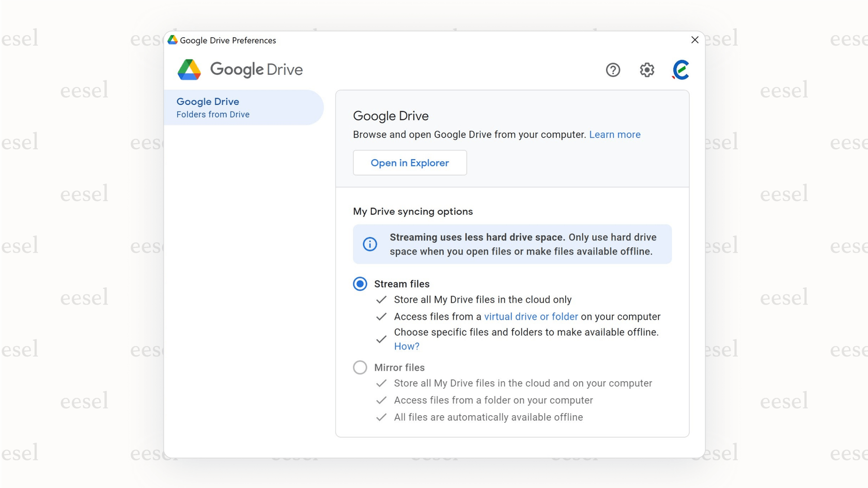Click the How? link under offline files
The image size is (868, 488).
point(406,346)
